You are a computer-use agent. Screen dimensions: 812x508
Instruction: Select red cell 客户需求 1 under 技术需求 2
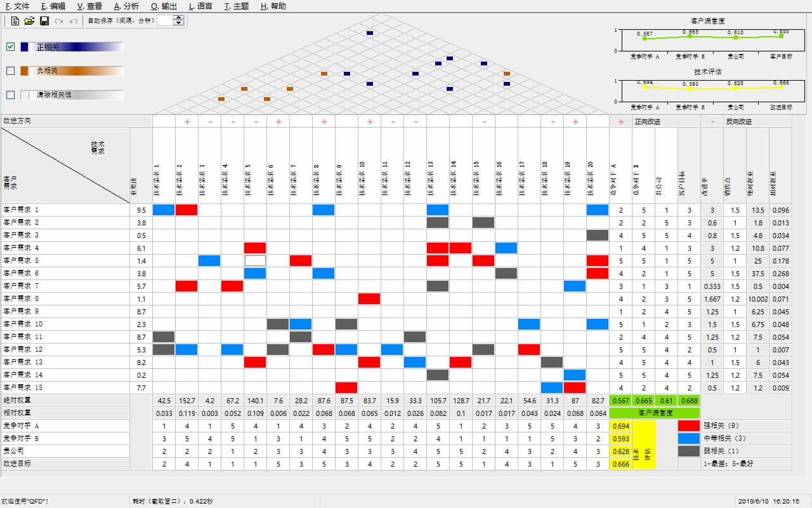tap(187, 210)
